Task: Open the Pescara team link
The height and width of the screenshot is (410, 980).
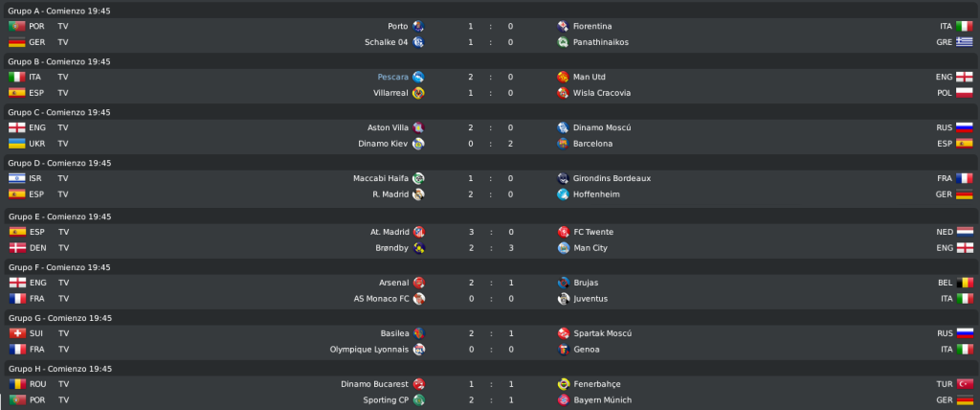Action: point(392,77)
